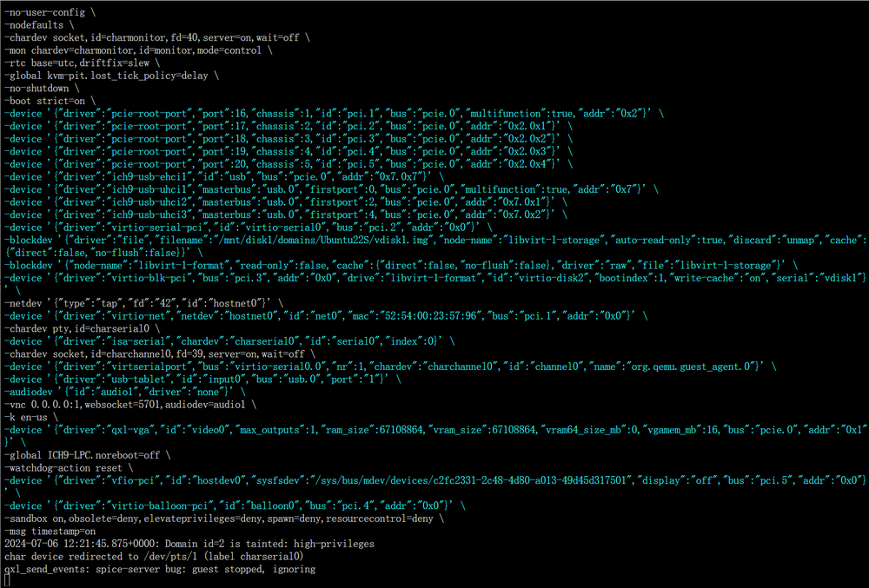Viewport: 869px width, 588px height.
Task: Select the "ich9-usb-uhci2" device line
Action: point(286,202)
